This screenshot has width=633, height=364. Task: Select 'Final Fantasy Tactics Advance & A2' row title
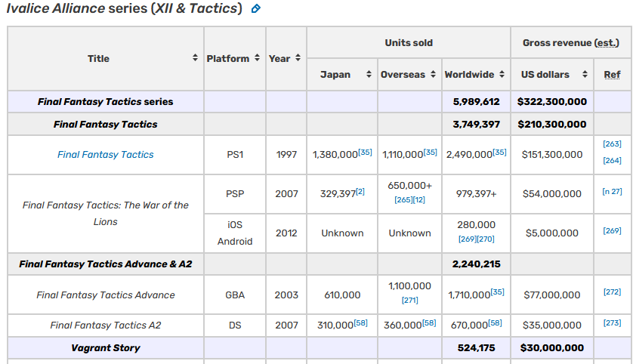105,264
